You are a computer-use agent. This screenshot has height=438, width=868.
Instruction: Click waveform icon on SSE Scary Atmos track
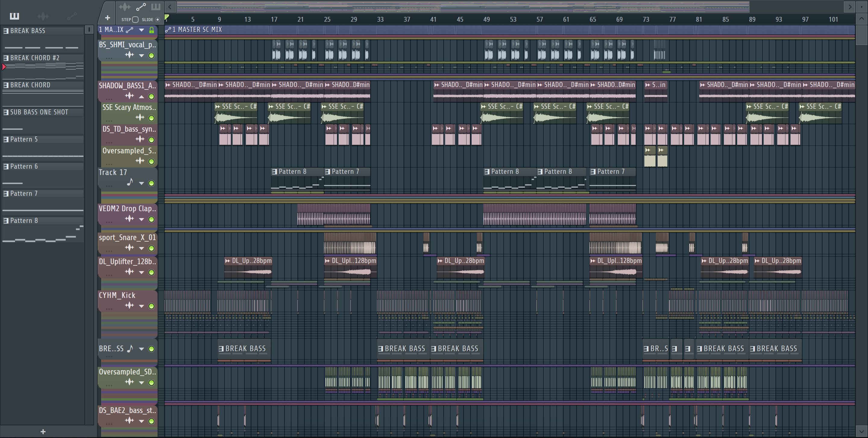[140, 117]
